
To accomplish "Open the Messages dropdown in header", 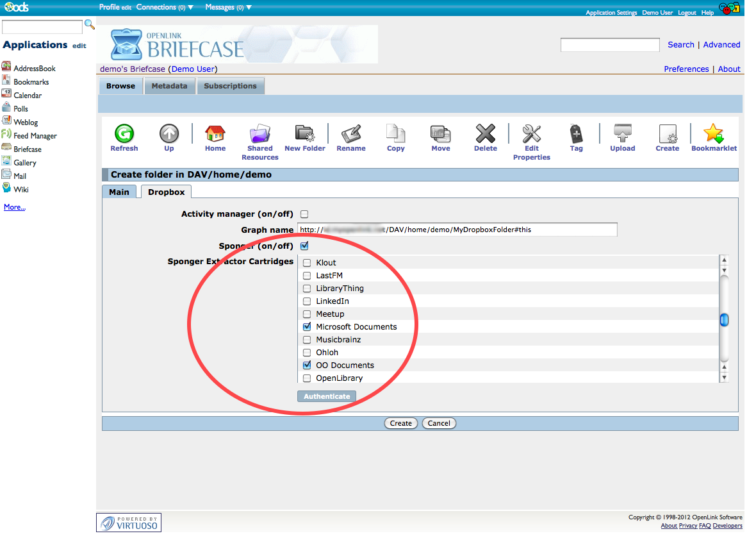I will tap(249, 8).
